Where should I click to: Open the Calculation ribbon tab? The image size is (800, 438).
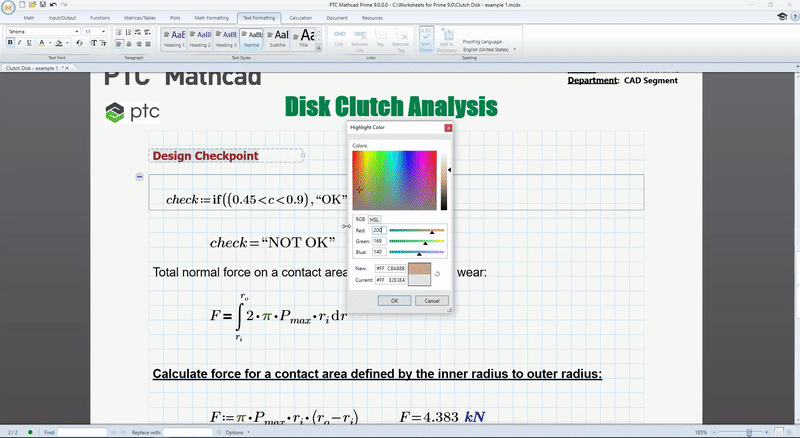click(x=299, y=18)
